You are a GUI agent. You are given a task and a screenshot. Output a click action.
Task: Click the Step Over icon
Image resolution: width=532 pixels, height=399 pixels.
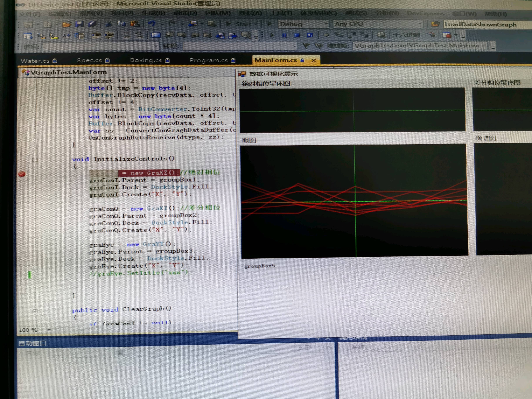coord(352,35)
